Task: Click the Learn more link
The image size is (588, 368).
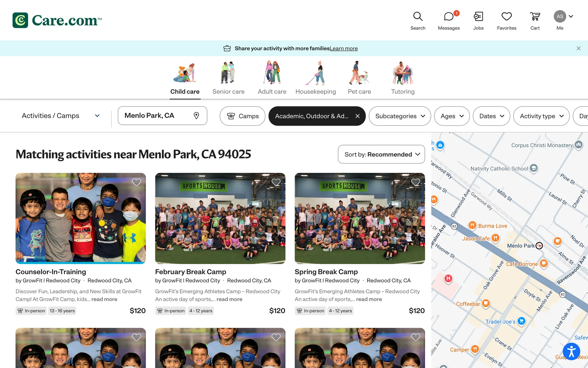Action: point(344,48)
